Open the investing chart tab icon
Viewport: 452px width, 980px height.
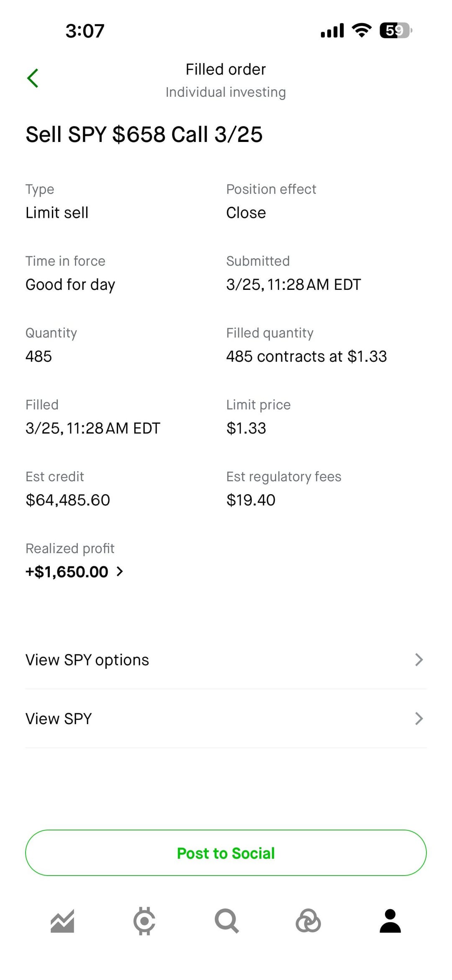point(62,921)
